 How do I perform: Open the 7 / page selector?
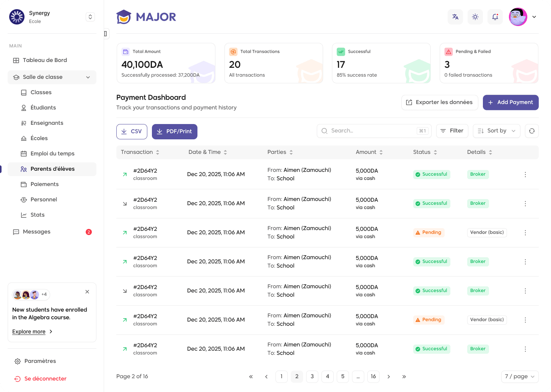(x=520, y=377)
